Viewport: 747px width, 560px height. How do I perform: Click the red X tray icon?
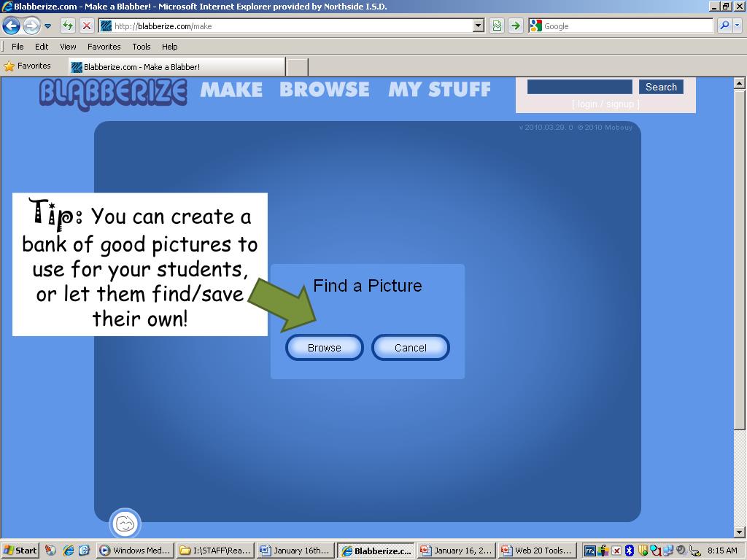tap(616, 551)
